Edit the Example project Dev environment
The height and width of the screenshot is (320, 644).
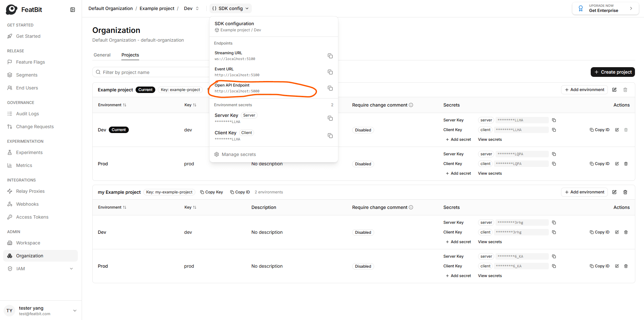point(617,130)
